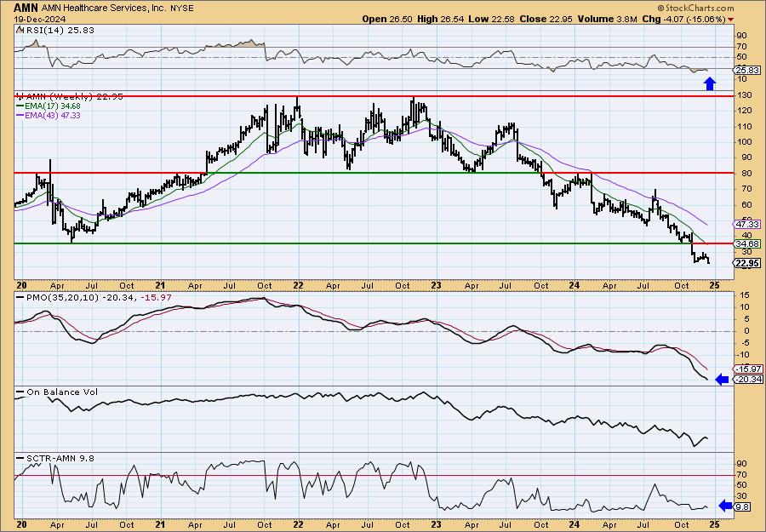Click the NYSE exchange label in header
766x532 pixels.
tap(182, 9)
